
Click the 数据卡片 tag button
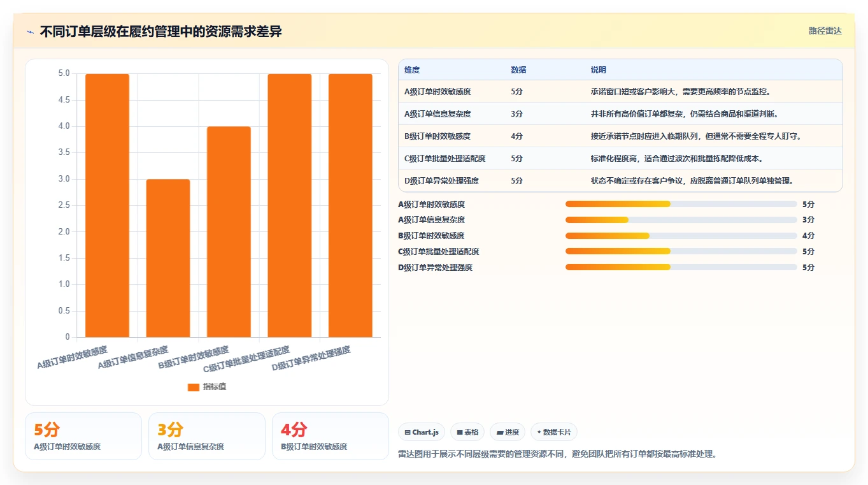(x=554, y=432)
